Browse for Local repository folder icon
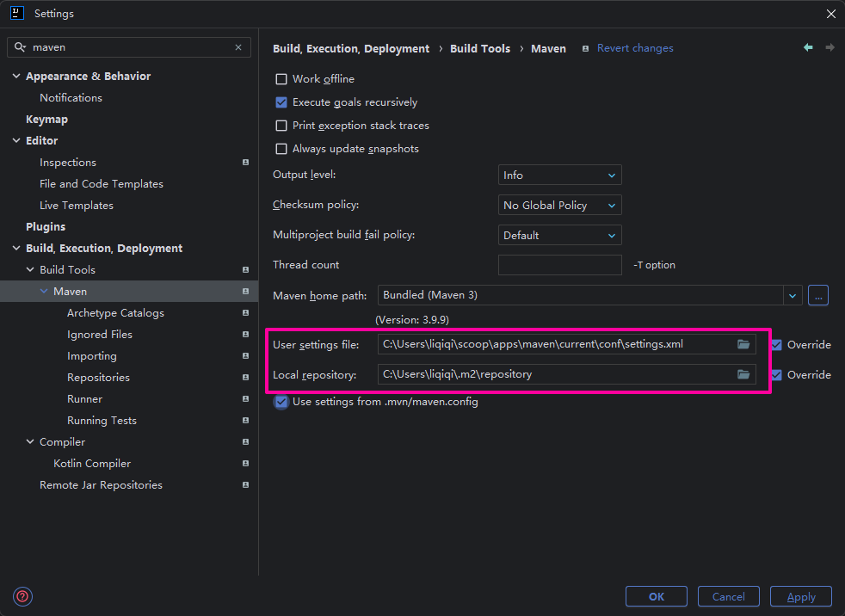Screen dimensions: 845x616 pyautogui.click(x=743, y=374)
